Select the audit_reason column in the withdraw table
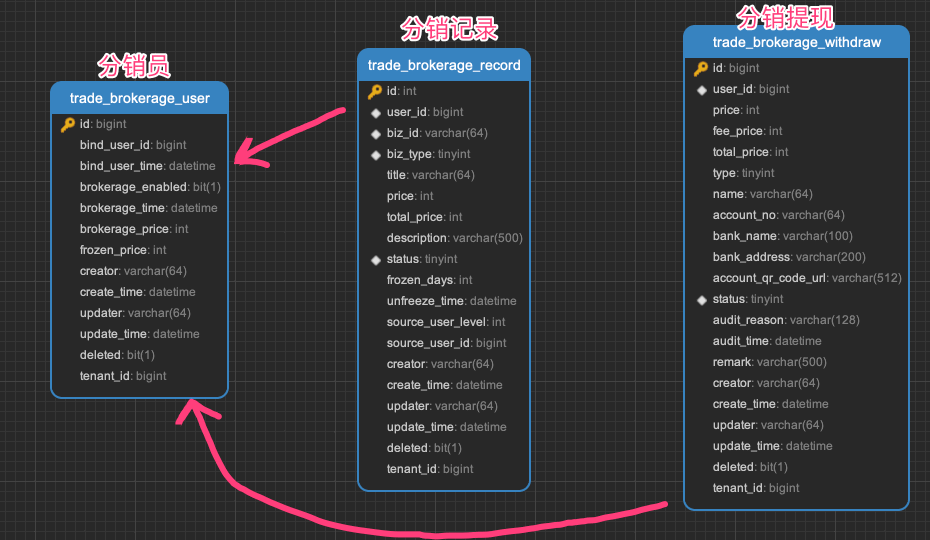The height and width of the screenshot is (540, 930). coord(785,321)
